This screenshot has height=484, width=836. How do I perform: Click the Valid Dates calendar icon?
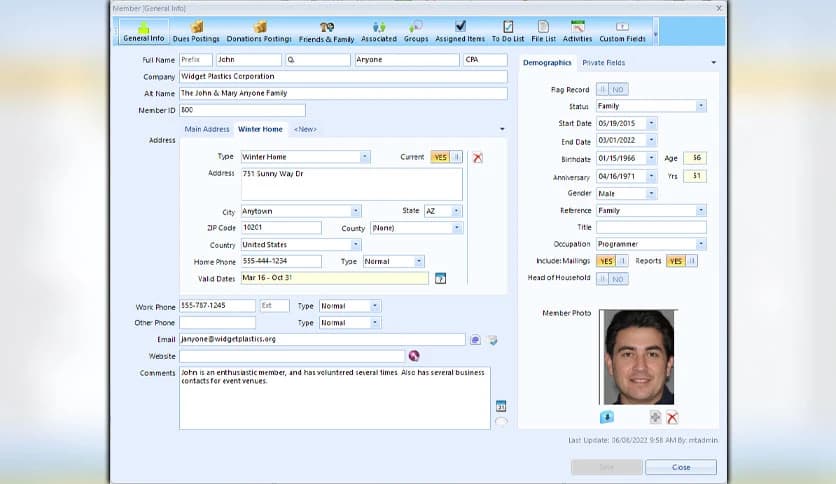point(440,278)
